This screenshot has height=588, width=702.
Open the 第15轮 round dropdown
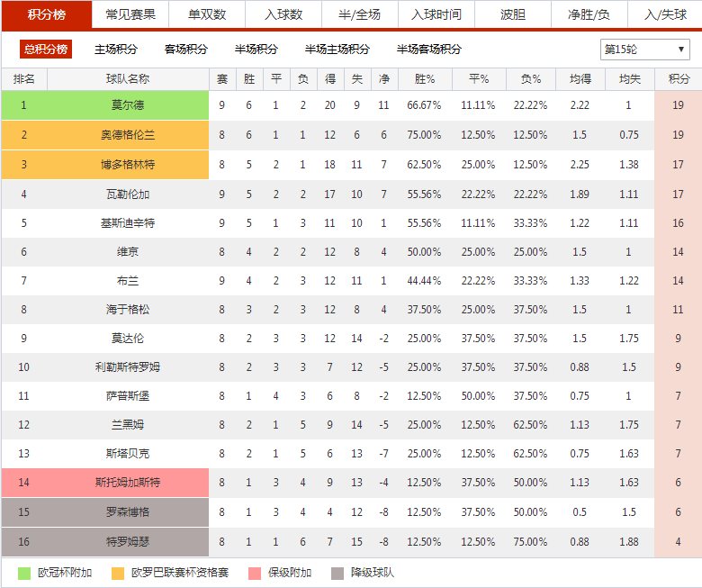644,50
